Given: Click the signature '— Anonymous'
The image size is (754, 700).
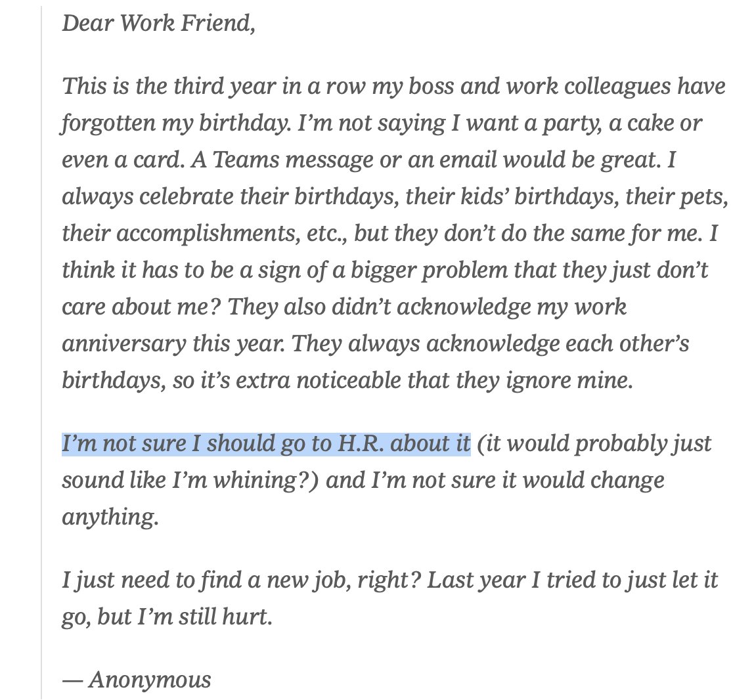Looking at the screenshot, I should pos(137,680).
